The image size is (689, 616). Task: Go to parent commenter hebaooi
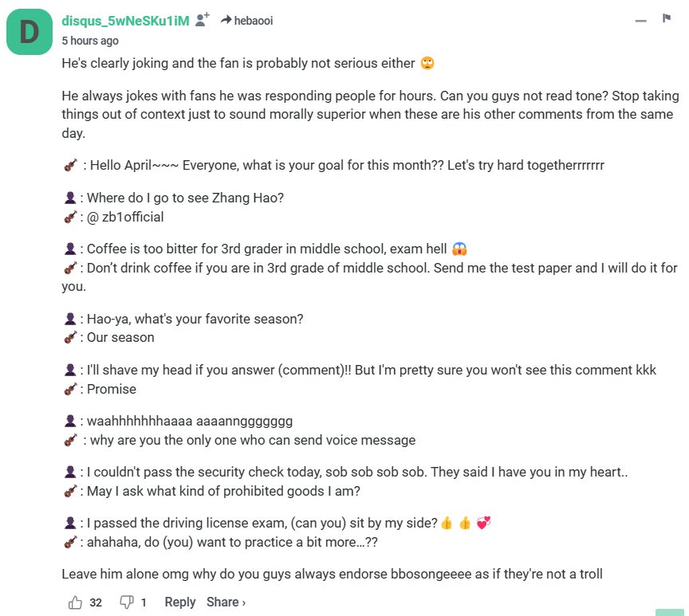pos(254,21)
